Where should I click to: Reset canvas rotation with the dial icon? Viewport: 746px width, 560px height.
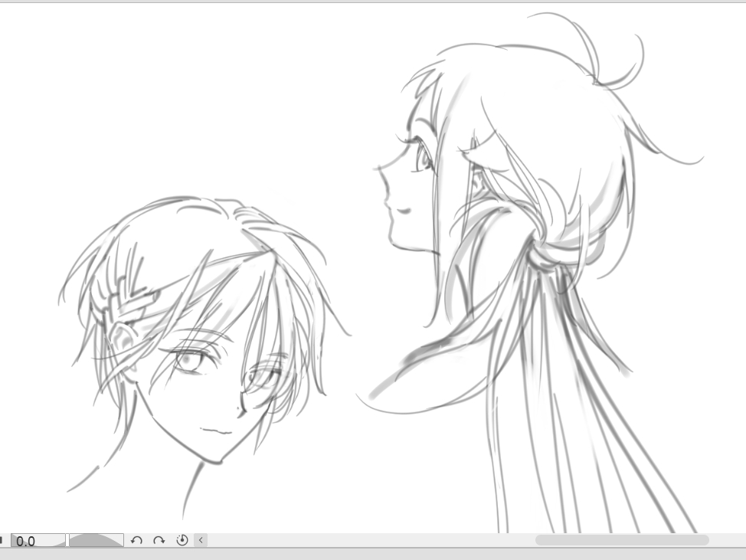click(182, 540)
